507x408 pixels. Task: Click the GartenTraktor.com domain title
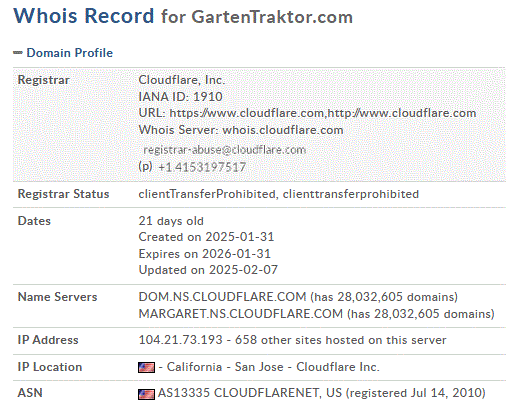[x=272, y=17]
